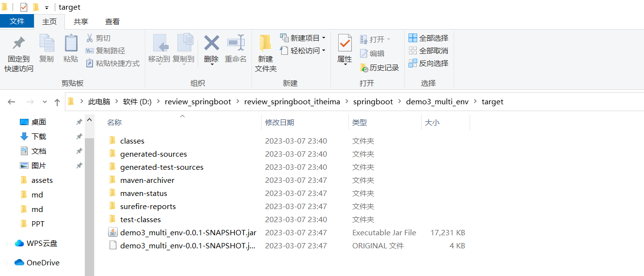Click the Rename icon in ribbon
The height and width of the screenshot is (276, 644).
point(236,44)
